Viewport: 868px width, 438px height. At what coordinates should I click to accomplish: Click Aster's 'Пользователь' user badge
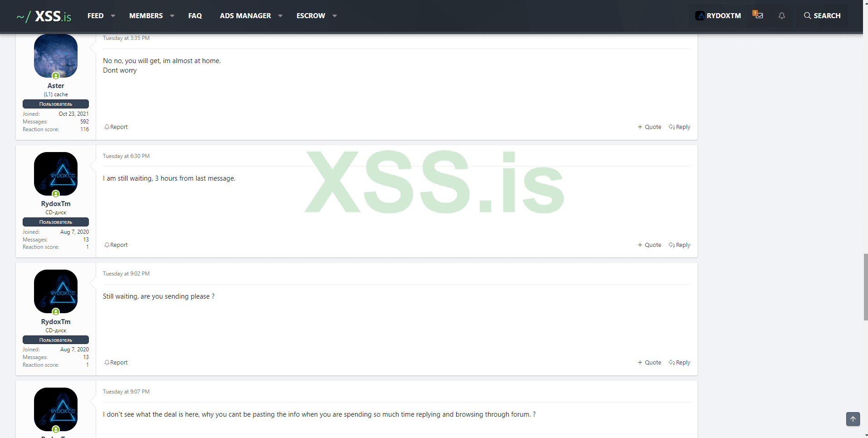pos(56,104)
